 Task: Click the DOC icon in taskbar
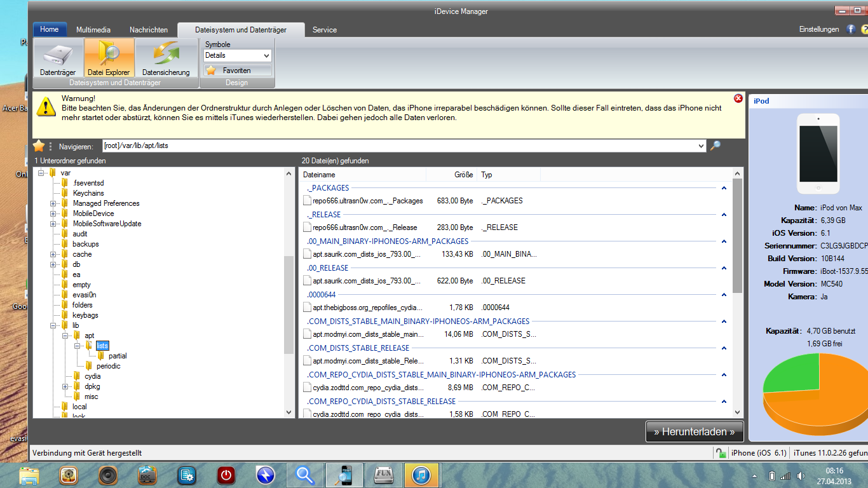[x=147, y=475]
